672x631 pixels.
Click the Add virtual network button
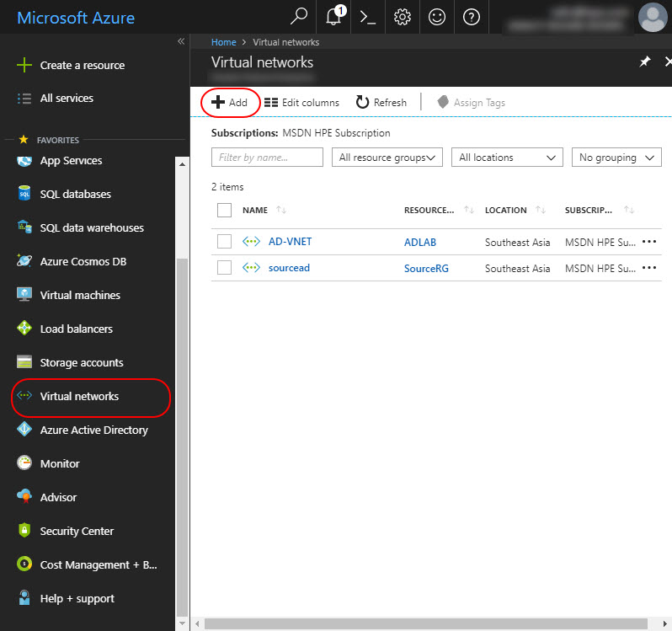(230, 103)
